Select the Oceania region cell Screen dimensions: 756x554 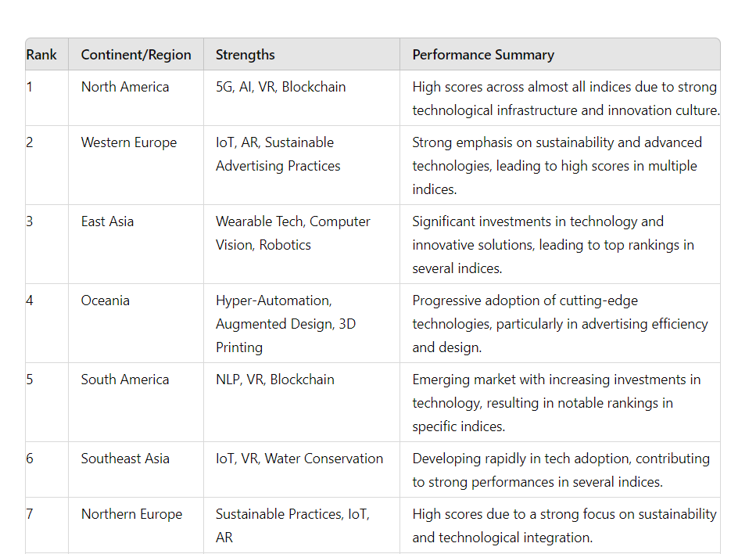pyautogui.click(x=136, y=323)
